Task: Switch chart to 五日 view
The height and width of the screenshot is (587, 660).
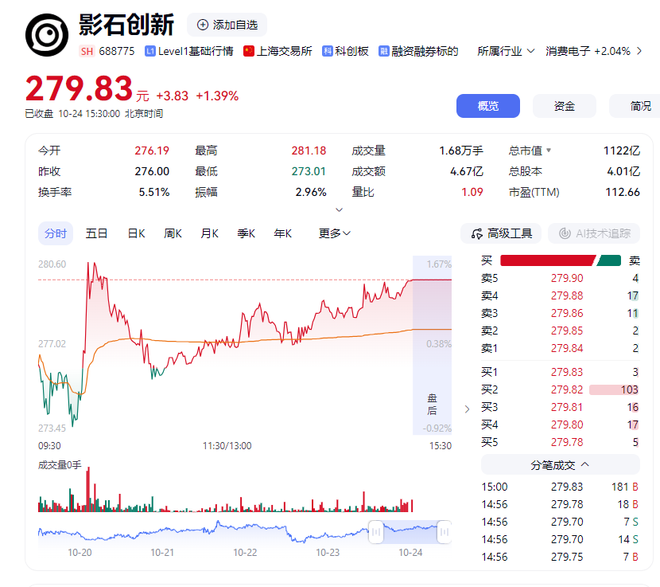Action: pos(97,233)
